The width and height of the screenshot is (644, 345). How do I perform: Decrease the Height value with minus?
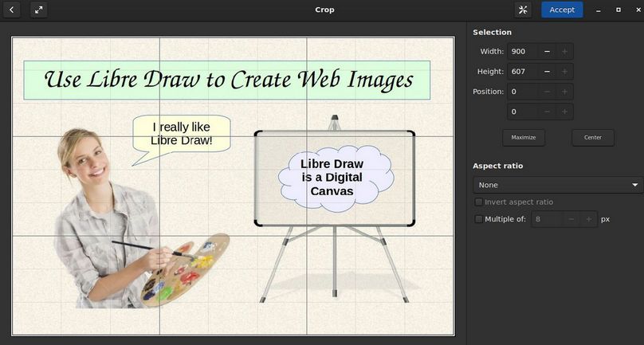pyautogui.click(x=547, y=72)
